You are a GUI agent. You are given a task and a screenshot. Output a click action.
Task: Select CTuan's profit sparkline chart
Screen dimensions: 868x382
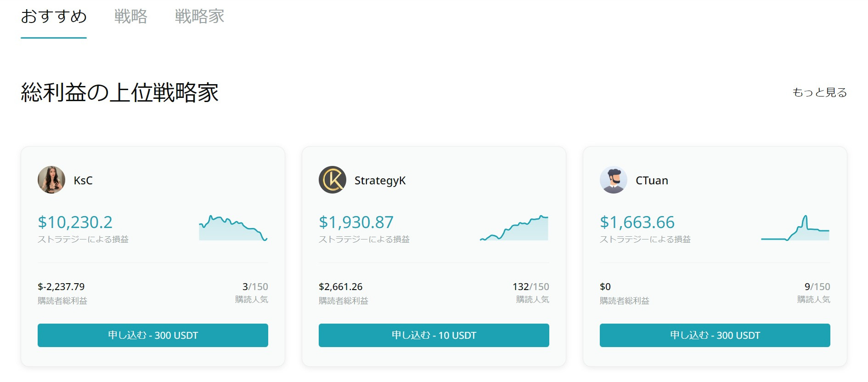pyautogui.click(x=795, y=228)
